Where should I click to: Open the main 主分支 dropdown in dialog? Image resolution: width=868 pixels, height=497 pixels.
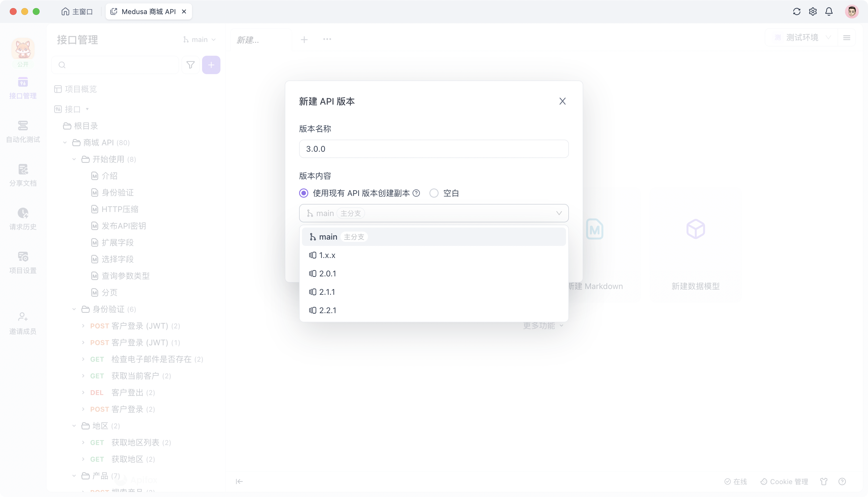pos(433,213)
